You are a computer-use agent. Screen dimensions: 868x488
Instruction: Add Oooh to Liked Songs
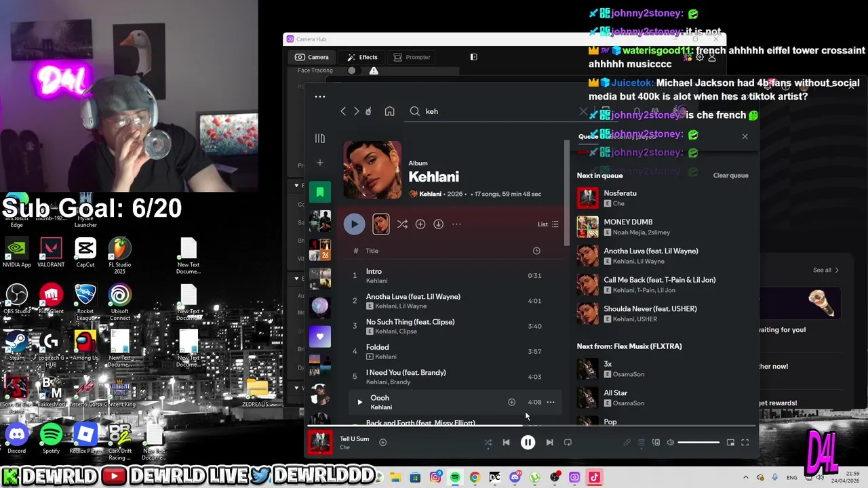pos(512,402)
